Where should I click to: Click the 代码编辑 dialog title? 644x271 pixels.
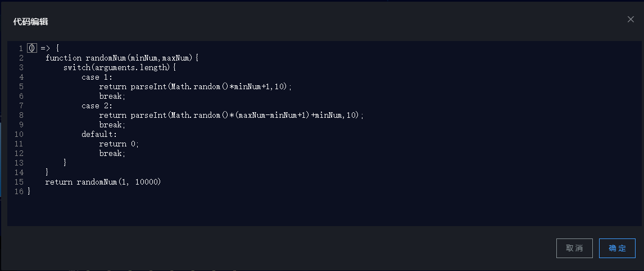[x=30, y=21]
